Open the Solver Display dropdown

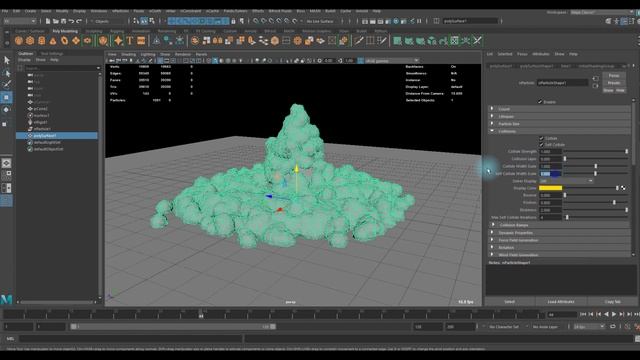(x=566, y=181)
